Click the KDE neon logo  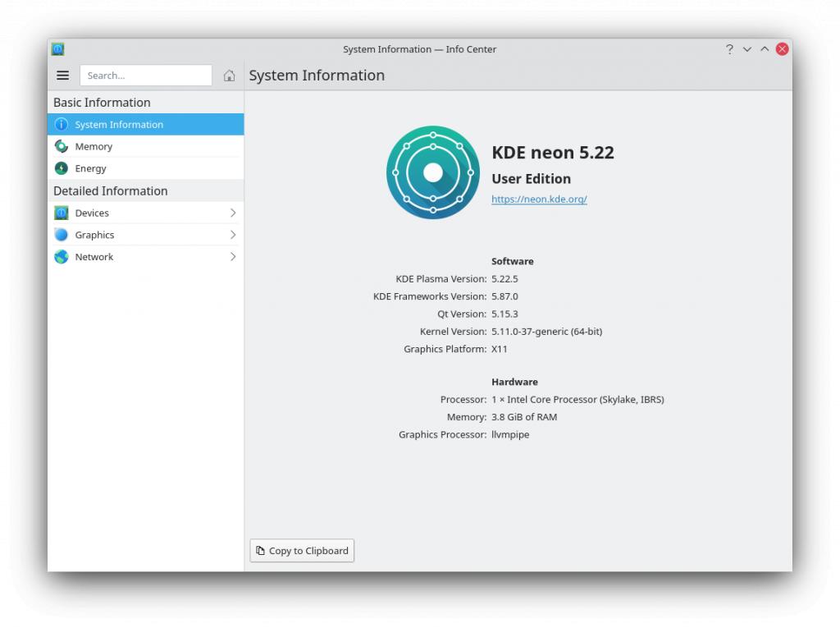(x=432, y=172)
